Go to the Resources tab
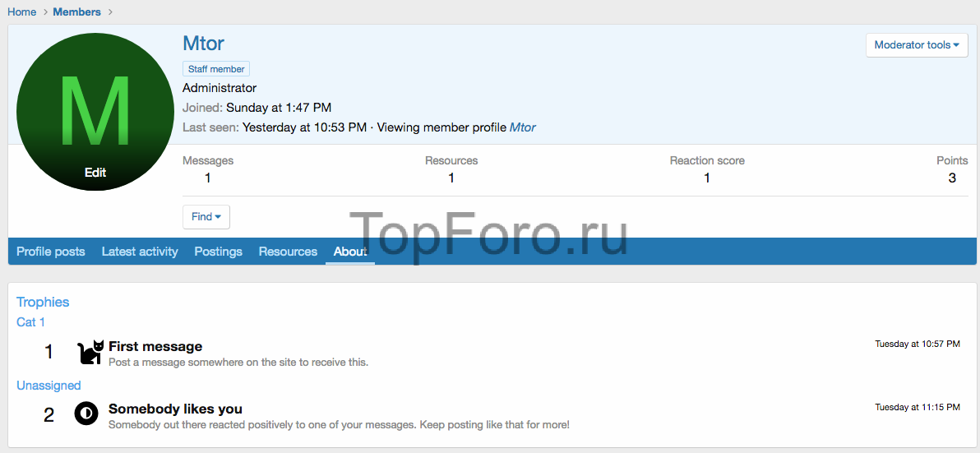This screenshot has height=453, width=980. [288, 252]
